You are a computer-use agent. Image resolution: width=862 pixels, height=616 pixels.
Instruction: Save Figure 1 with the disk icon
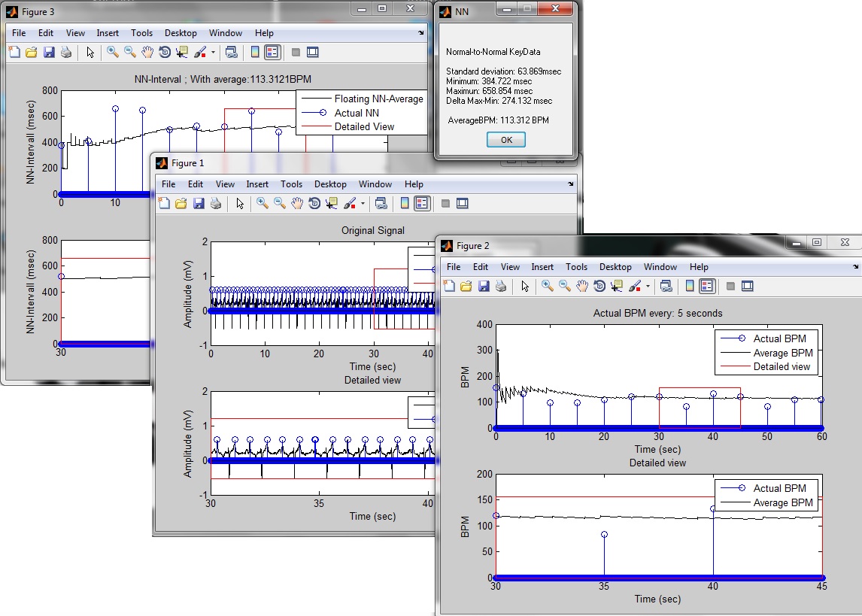pos(199,203)
